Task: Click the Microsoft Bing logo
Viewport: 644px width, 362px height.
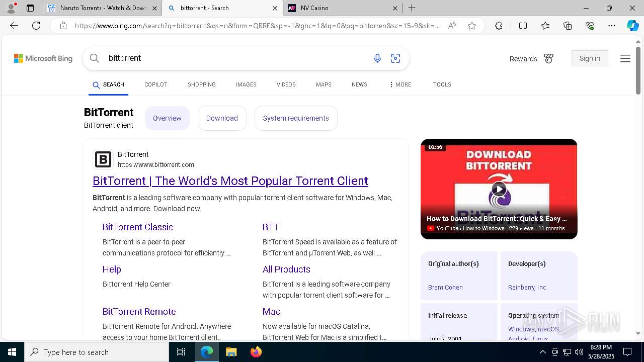Action: [43, 58]
